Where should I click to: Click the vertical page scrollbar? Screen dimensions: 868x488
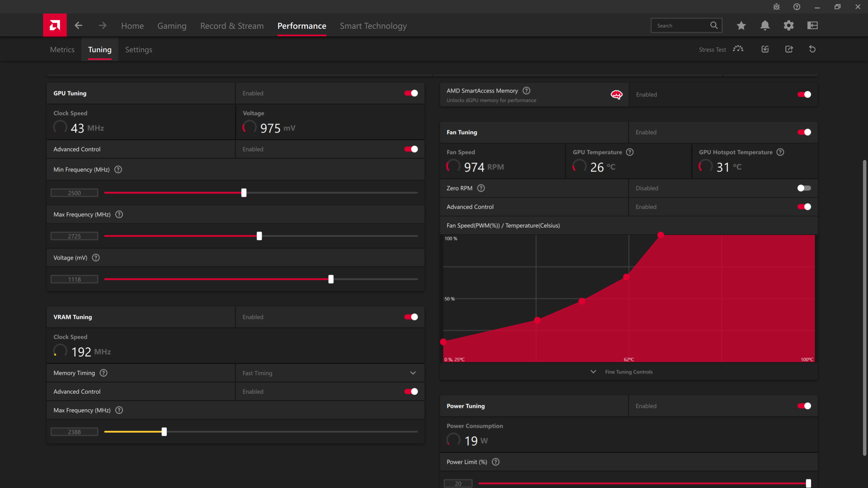[865, 308]
